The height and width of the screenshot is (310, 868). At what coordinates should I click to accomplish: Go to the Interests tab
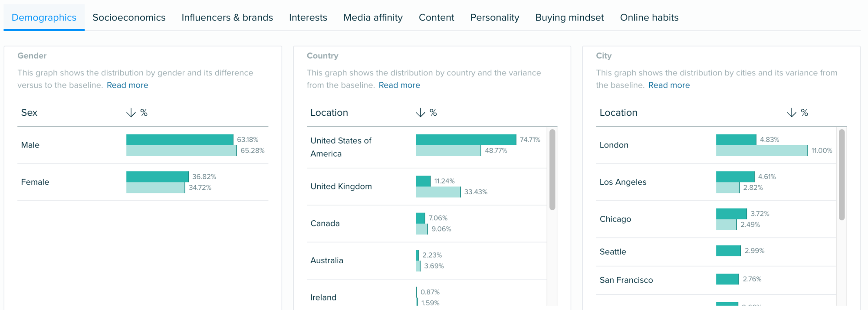(308, 17)
